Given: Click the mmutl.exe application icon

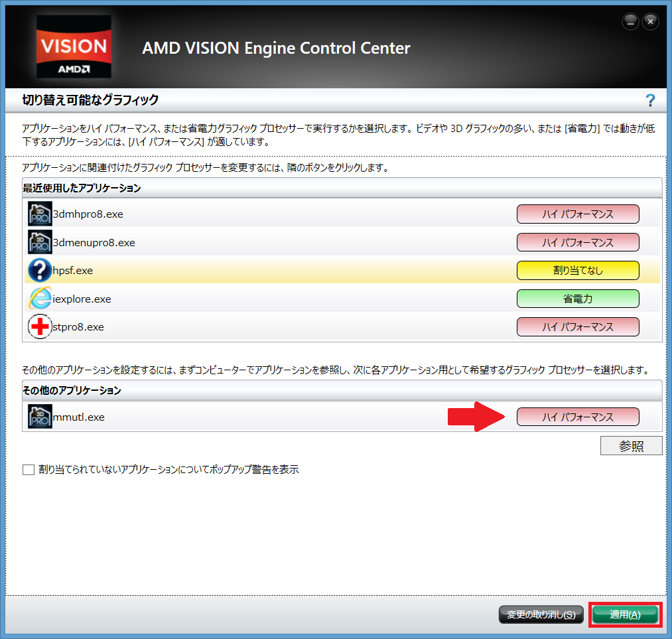Looking at the screenshot, I should pos(40,417).
